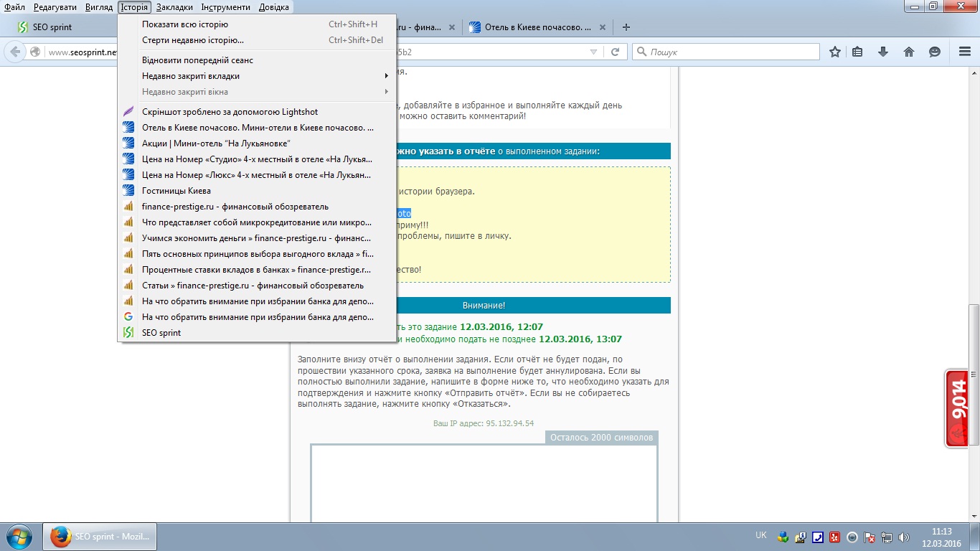The width and height of the screenshot is (980, 551).
Task: Open the Файл menu
Action: (14, 7)
